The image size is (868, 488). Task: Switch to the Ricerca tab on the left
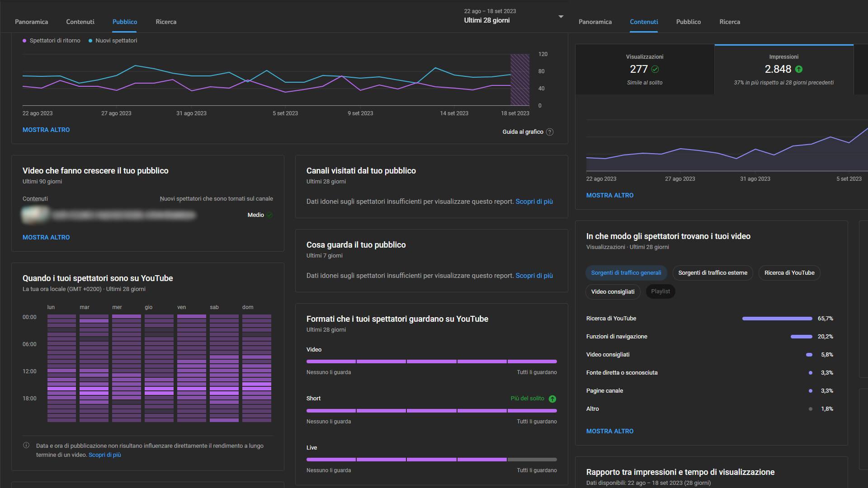pos(166,22)
